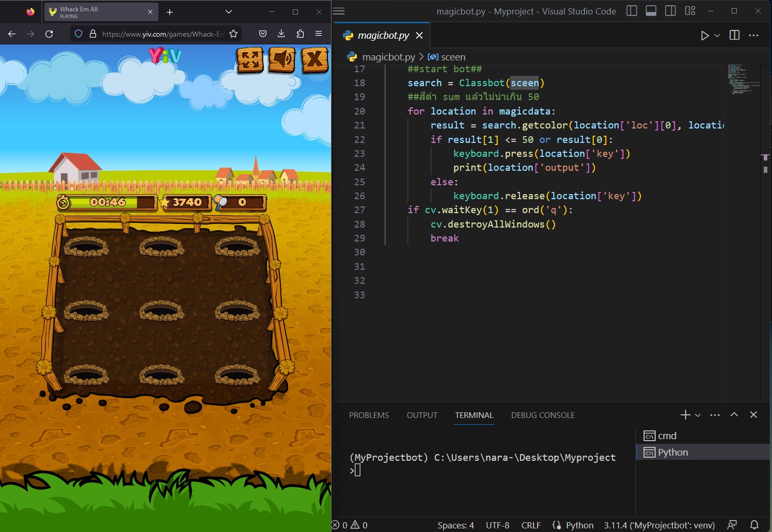This screenshot has width=772, height=532.
Task: Whack the bottom-right mole hole
Action: tap(237, 375)
